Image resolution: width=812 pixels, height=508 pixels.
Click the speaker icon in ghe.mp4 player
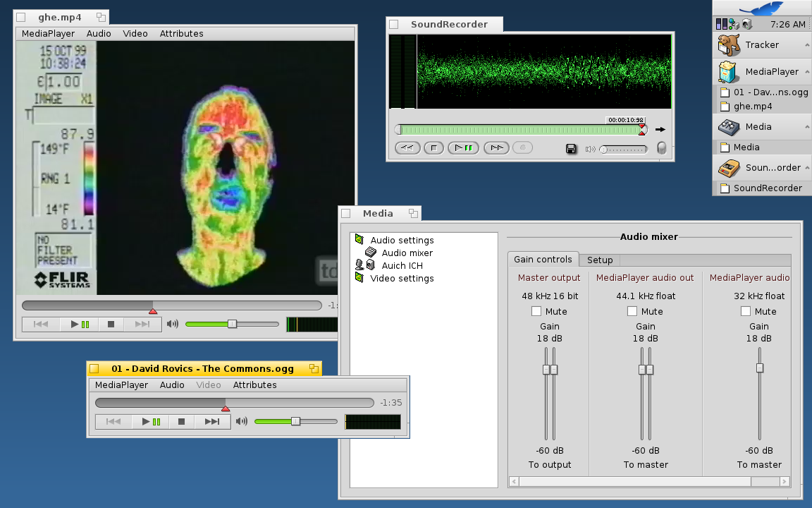click(x=173, y=324)
